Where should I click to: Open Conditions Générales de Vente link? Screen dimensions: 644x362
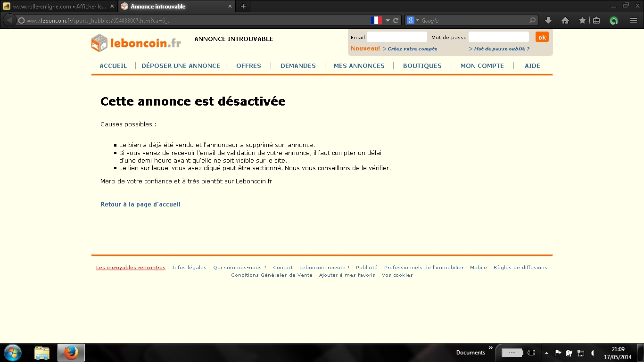[x=272, y=275]
